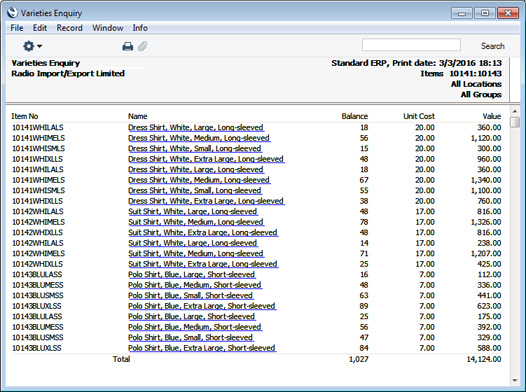
Task: Click the value '623.00'
Action: click(489, 306)
